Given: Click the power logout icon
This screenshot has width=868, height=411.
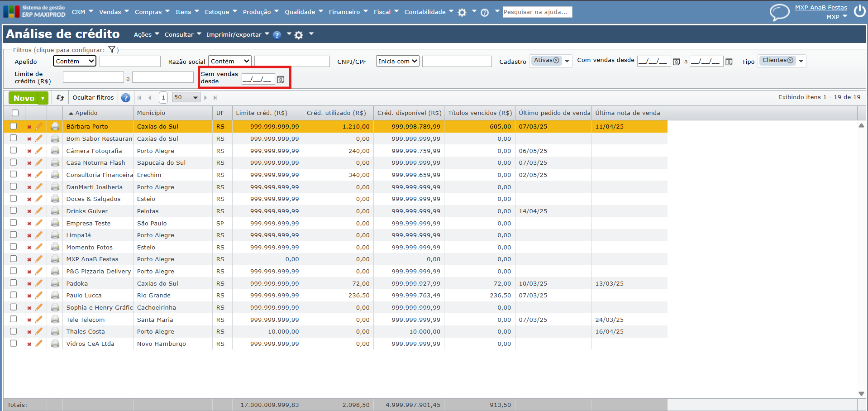Looking at the screenshot, I should [859, 11].
